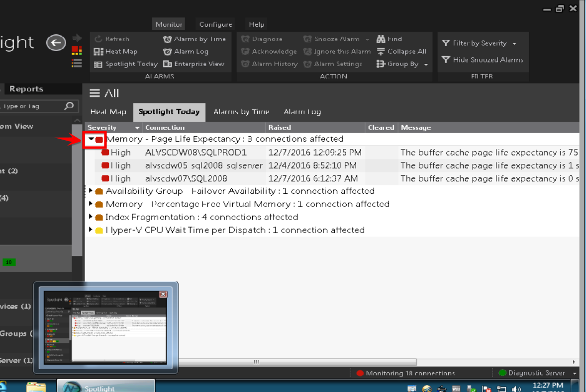Click the Type or Tag search field
586x392 pixels.
pos(33,106)
